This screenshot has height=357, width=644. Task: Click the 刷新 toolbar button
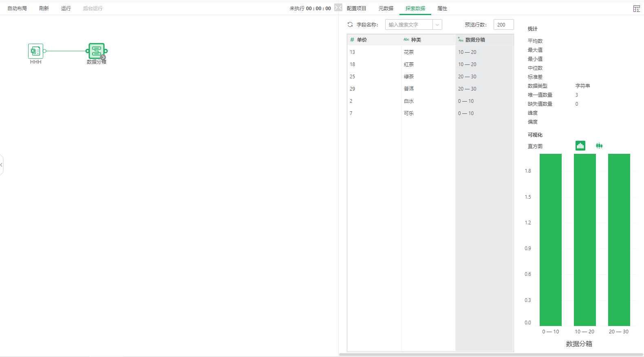(x=44, y=8)
